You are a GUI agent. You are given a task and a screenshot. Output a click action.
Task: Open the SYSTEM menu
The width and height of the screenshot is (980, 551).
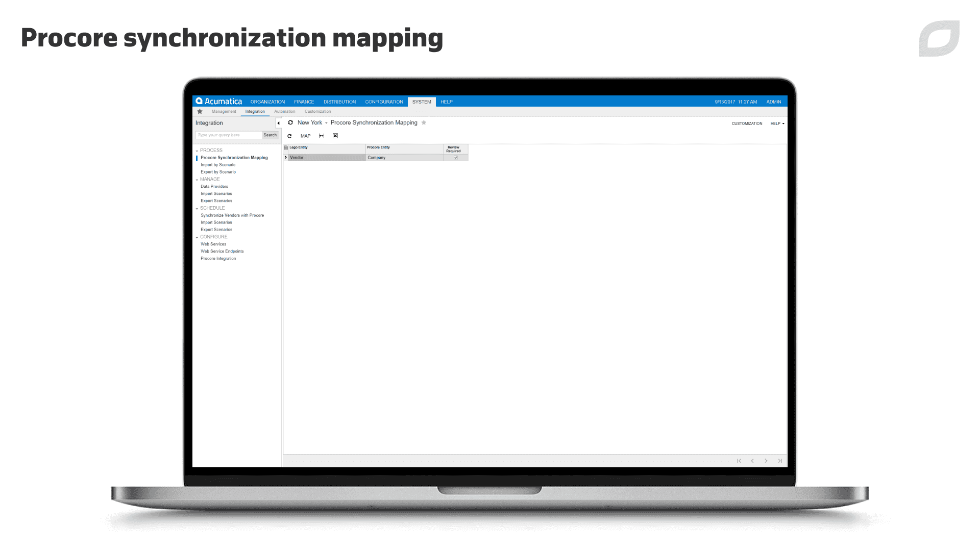point(422,102)
